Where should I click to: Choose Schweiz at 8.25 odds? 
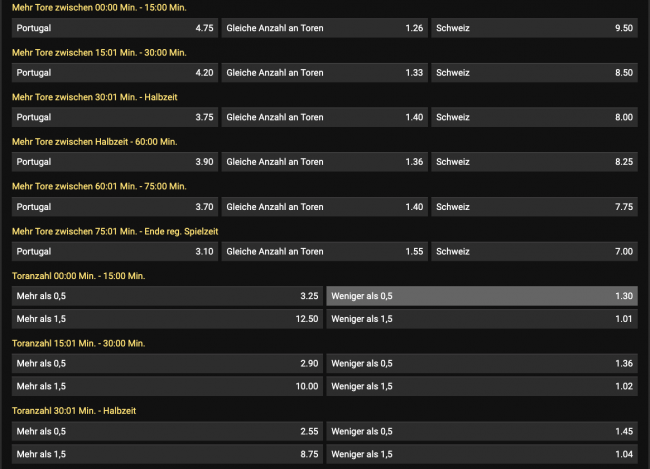pos(535,161)
